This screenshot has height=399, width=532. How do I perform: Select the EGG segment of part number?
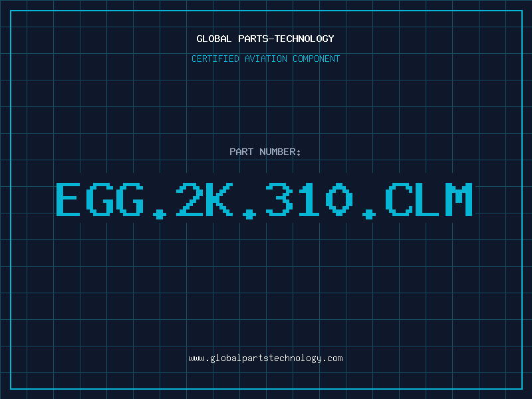[x=100, y=199]
